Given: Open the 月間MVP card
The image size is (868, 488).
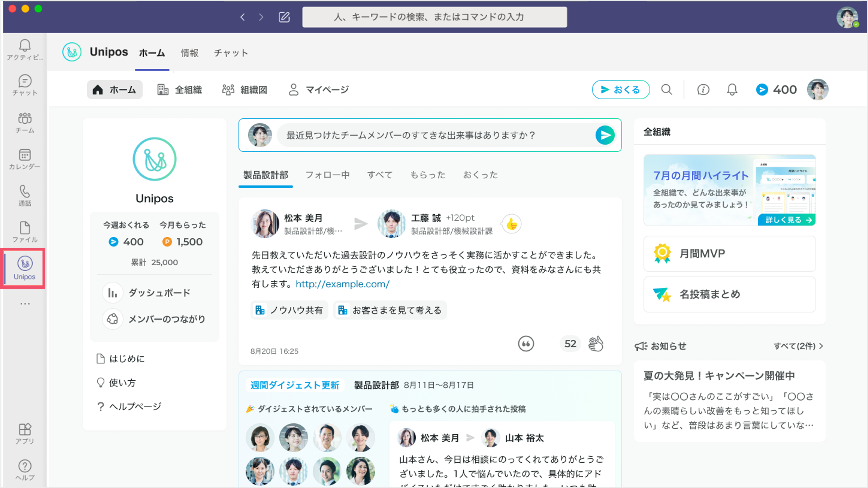Looking at the screenshot, I should point(729,254).
